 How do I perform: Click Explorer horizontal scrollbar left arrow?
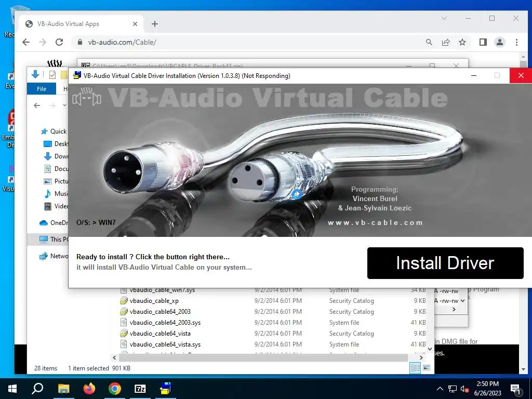[114, 357]
